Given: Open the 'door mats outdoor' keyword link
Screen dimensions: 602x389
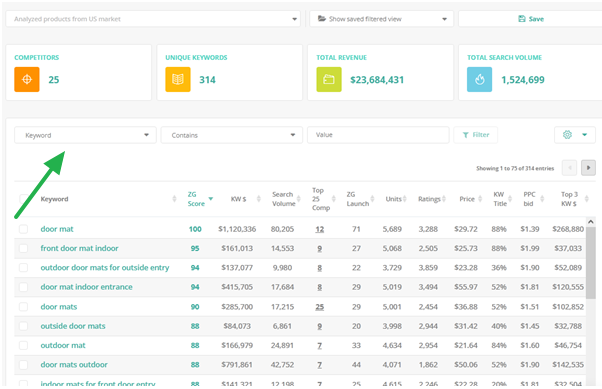Looking at the screenshot, I should coord(74,365).
